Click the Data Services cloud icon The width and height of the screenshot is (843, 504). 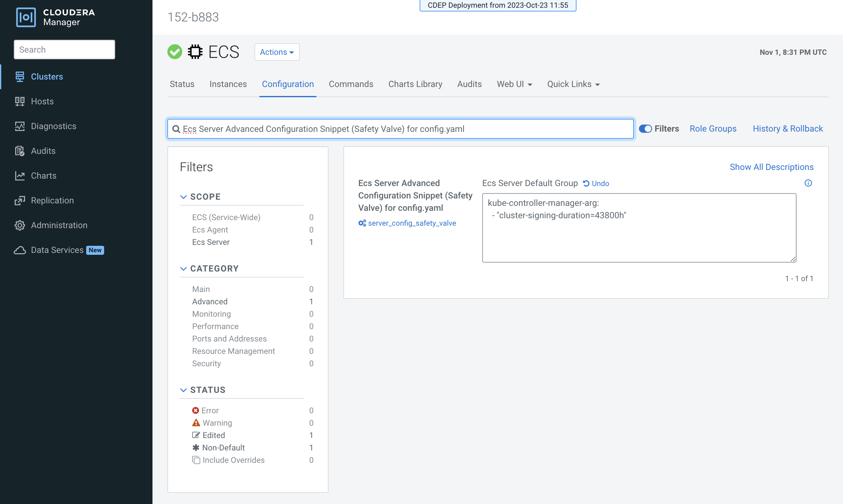pyautogui.click(x=20, y=250)
